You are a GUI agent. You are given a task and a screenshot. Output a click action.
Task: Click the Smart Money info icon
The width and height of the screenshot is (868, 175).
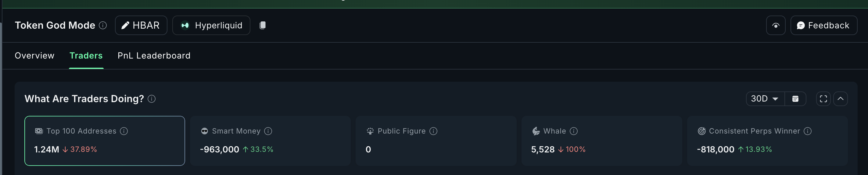[268, 131]
